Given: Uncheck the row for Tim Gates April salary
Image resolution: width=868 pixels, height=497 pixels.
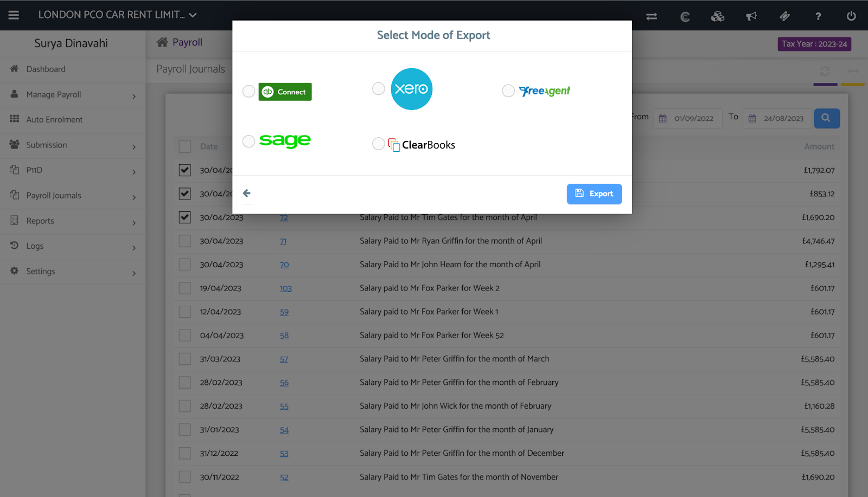Looking at the screenshot, I should pos(185,217).
